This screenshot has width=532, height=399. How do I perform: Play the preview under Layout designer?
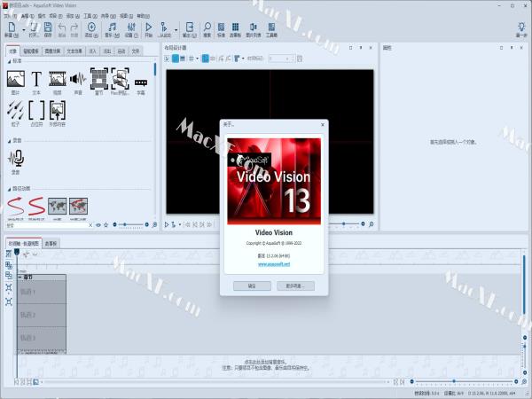167,224
